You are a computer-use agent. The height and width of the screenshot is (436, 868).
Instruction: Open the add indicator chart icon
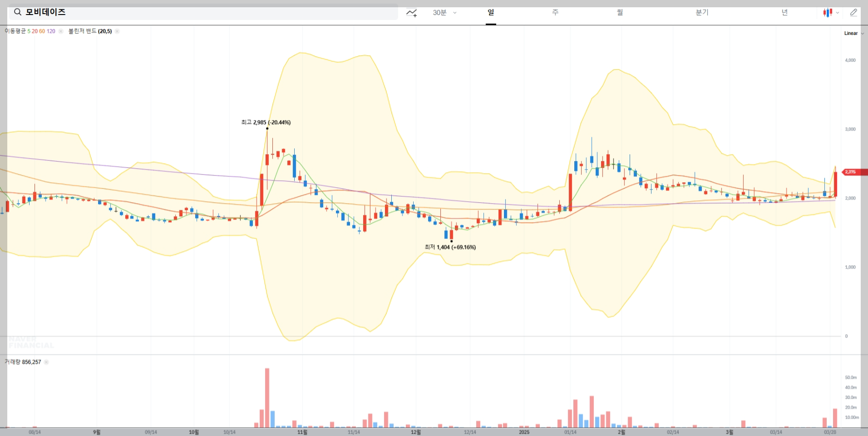[x=412, y=13]
